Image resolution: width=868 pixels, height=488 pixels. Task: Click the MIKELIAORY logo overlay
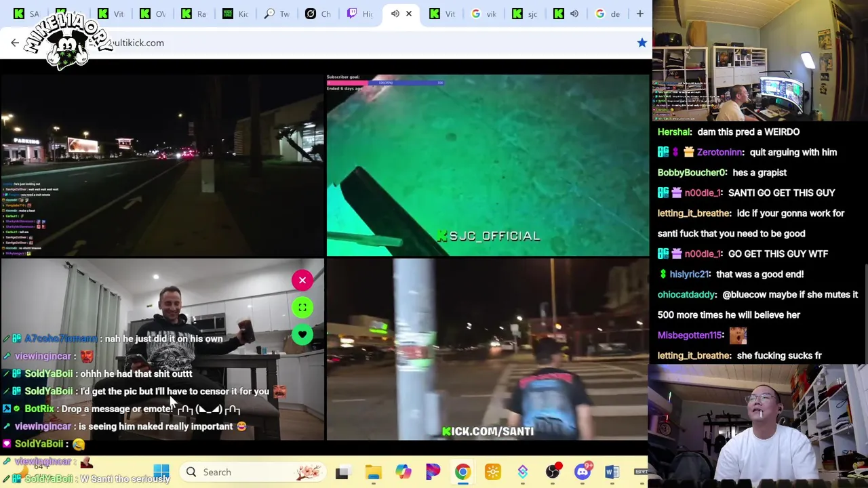(68, 42)
